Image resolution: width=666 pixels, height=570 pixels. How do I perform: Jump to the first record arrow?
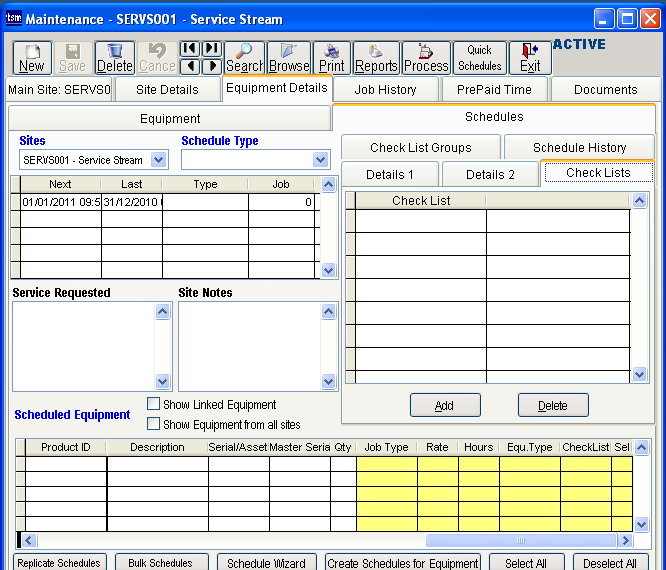tap(189, 49)
